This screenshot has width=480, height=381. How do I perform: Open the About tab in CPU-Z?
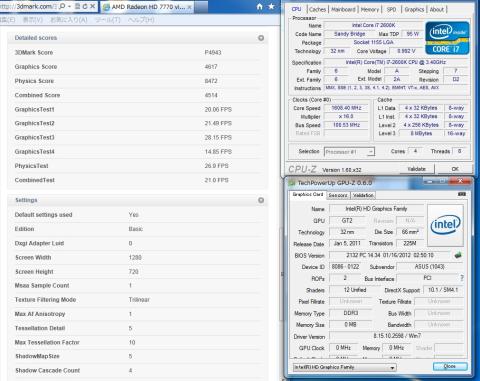click(x=437, y=9)
